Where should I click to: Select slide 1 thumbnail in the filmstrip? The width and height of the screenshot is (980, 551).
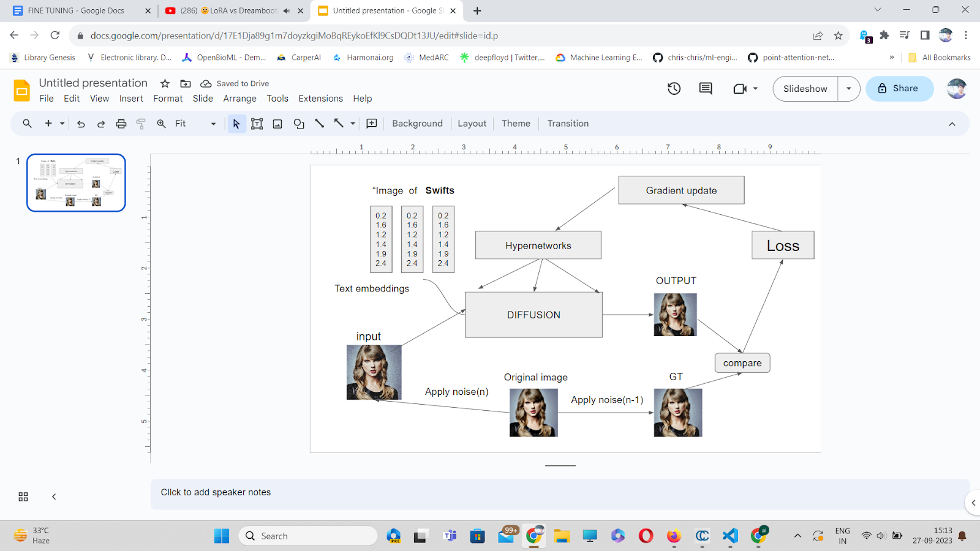(x=76, y=182)
